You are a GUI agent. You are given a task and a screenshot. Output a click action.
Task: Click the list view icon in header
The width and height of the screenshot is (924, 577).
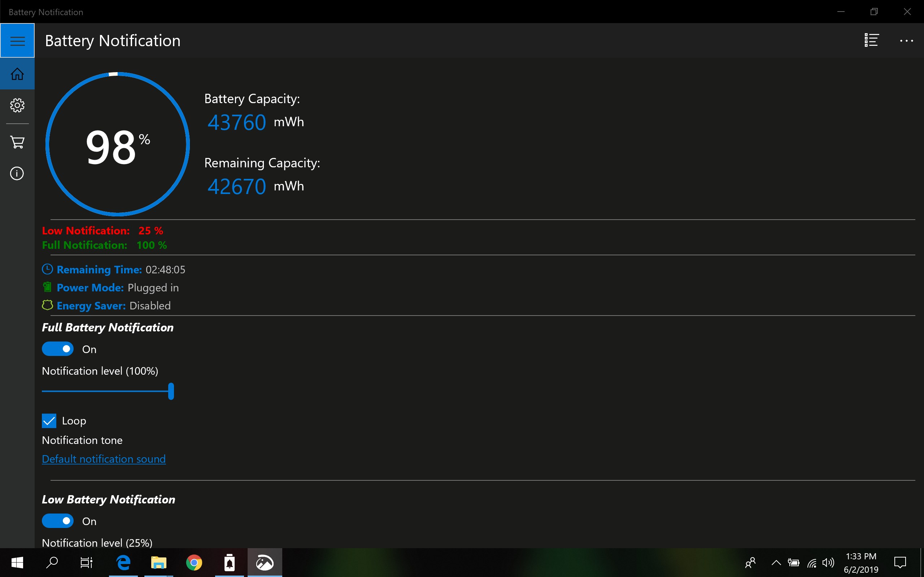click(x=872, y=40)
